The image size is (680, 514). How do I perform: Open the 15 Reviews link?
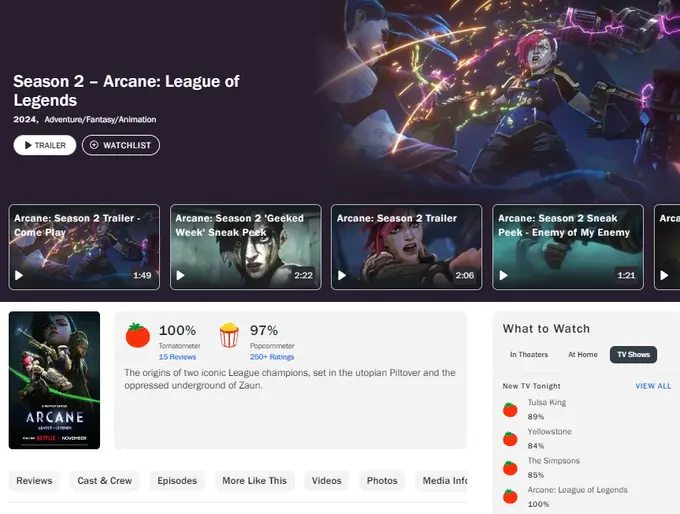(x=177, y=357)
